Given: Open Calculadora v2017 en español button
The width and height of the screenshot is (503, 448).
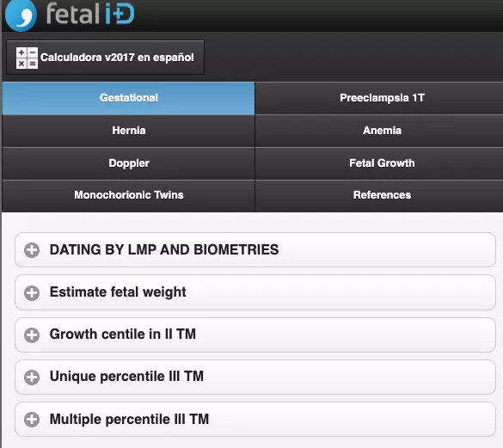Looking at the screenshot, I should [x=105, y=58].
